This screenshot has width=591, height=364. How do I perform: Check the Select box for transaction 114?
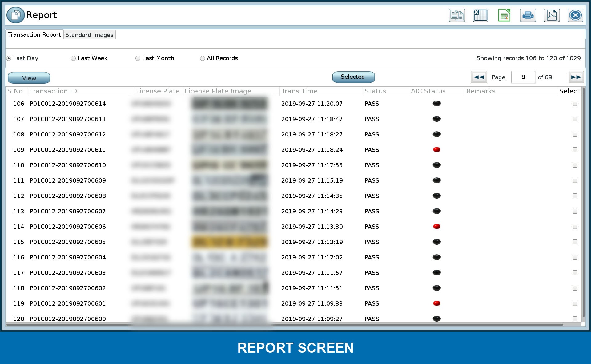(575, 227)
